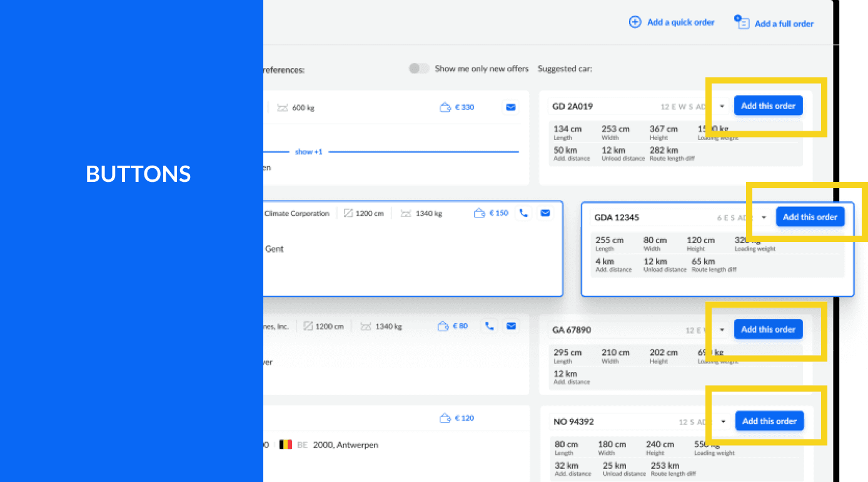Open the dropdown arrow on the GD 2A019 card
The height and width of the screenshot is (482, 868).
722,106
